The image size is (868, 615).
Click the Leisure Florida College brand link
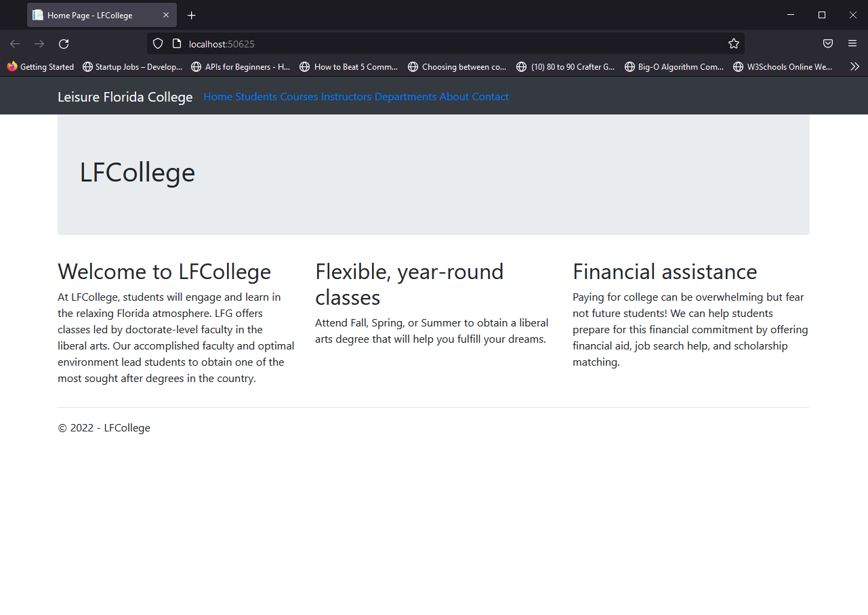pos(125,96)
